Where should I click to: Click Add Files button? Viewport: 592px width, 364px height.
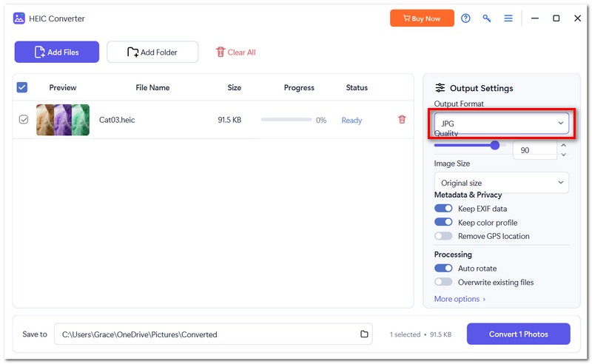coord(57,52)
